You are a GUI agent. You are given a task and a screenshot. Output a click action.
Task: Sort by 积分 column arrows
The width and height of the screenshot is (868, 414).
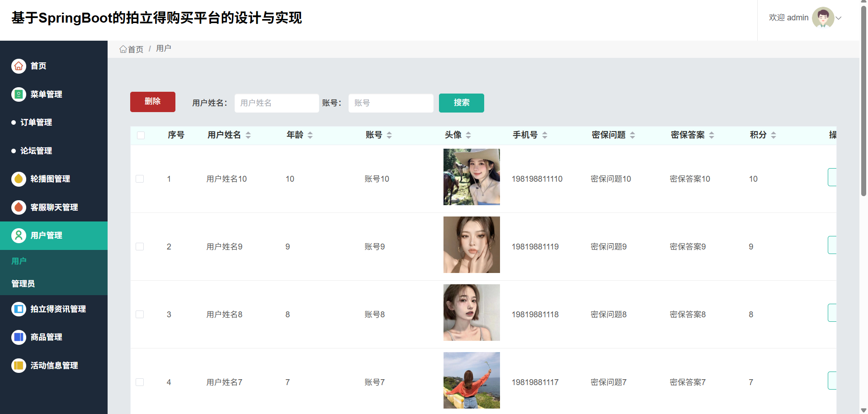pos(774,135)
